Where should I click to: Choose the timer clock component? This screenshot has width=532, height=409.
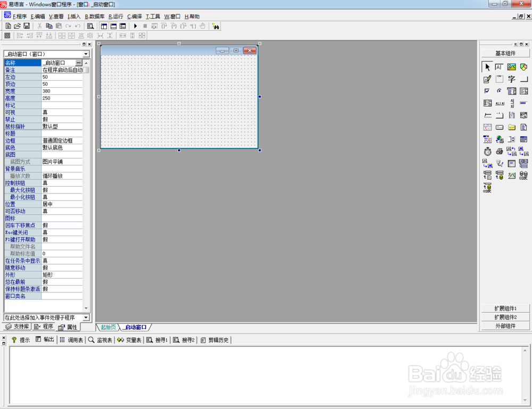[x=487, y=151]
